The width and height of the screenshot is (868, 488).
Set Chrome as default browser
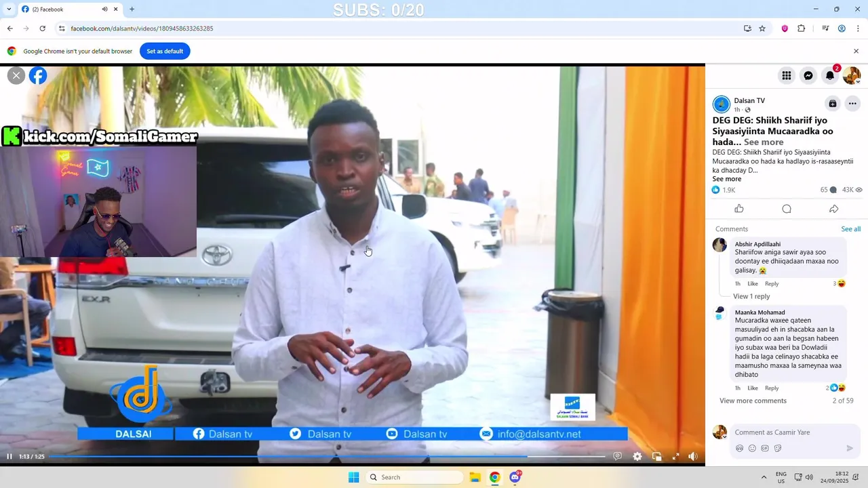click(x=165, y=51)
